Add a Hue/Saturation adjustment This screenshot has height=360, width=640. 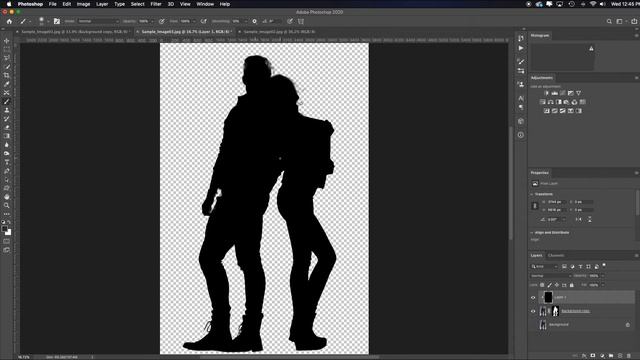(x=542, y=102)
